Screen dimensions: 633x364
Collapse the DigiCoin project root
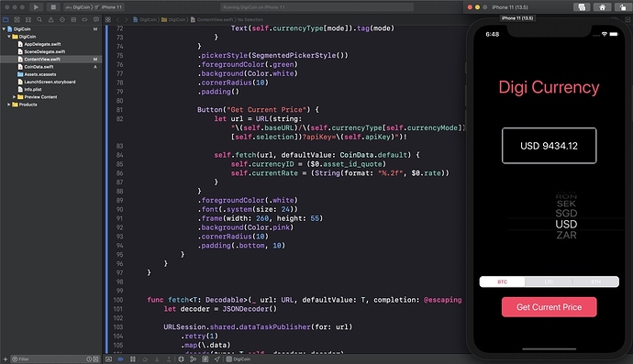click(x=4, y=29)
